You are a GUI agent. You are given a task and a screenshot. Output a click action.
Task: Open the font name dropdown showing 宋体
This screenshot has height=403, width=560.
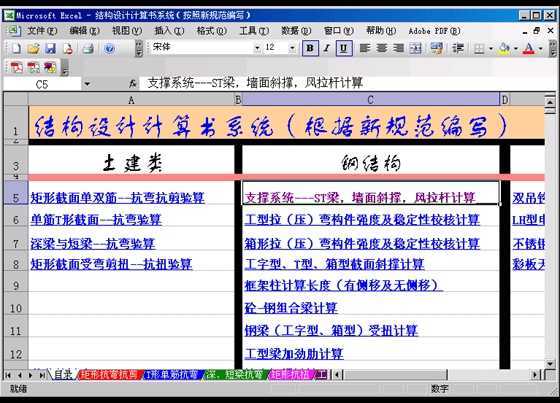pyautogui.click(x=257, y=48)
